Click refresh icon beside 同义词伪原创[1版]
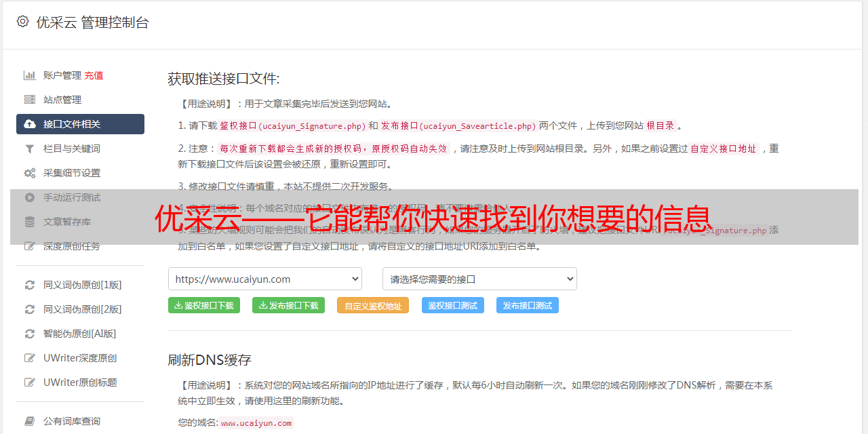 (x=30, y=285)
